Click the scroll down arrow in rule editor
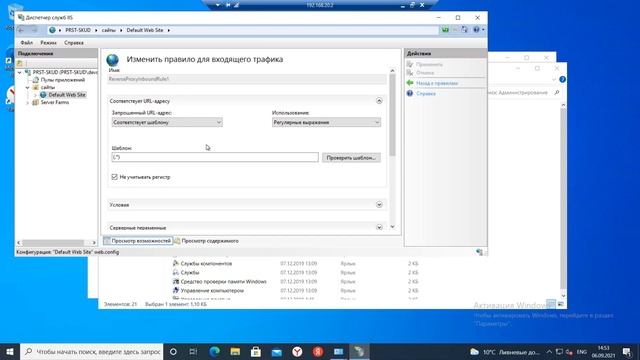640x360 pixels. (392, 227)
